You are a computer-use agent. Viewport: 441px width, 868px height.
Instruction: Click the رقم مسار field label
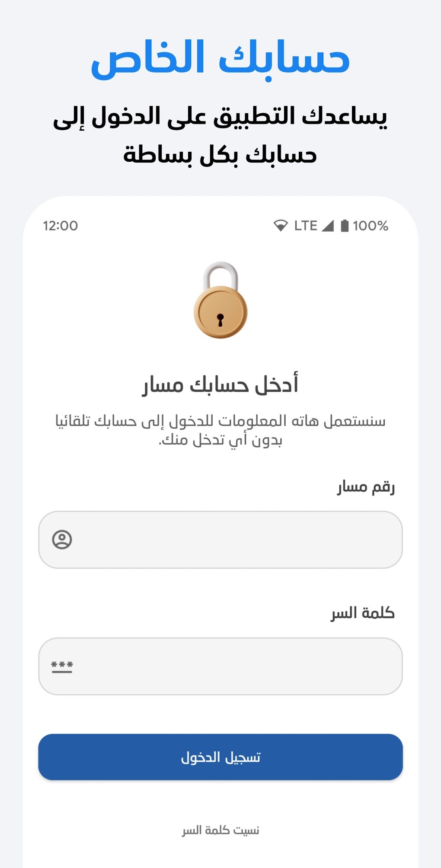[x=366, y=487]
